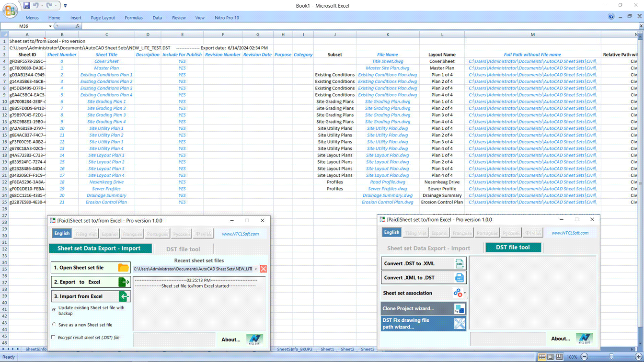This screenshot has height=362, width=644.
Task: Switch language to Русский in DST tool dialog
Action: point(511,233)
